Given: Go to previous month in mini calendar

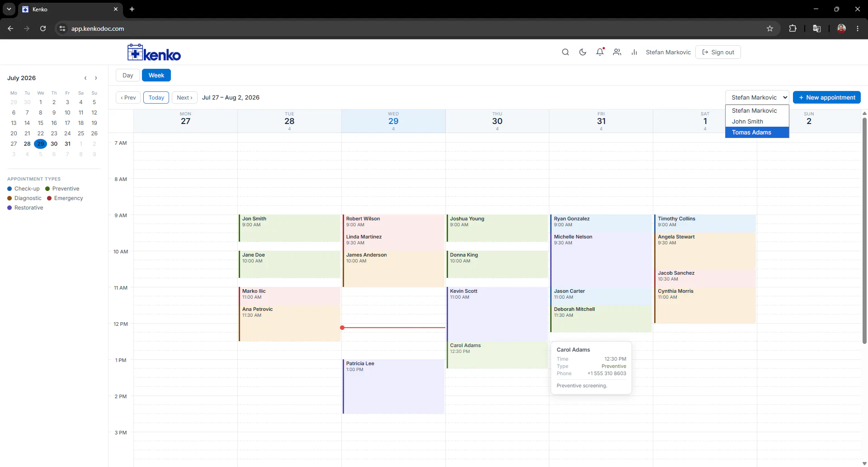Looking at the screenshot, I should tap(85, 78).
